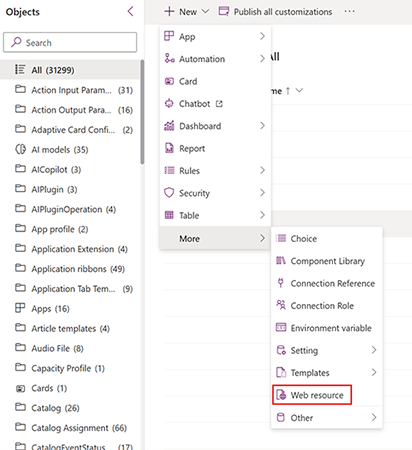Click the plus icon beside New
Viewport: 412px width, 450px height.
click(169, 11)
